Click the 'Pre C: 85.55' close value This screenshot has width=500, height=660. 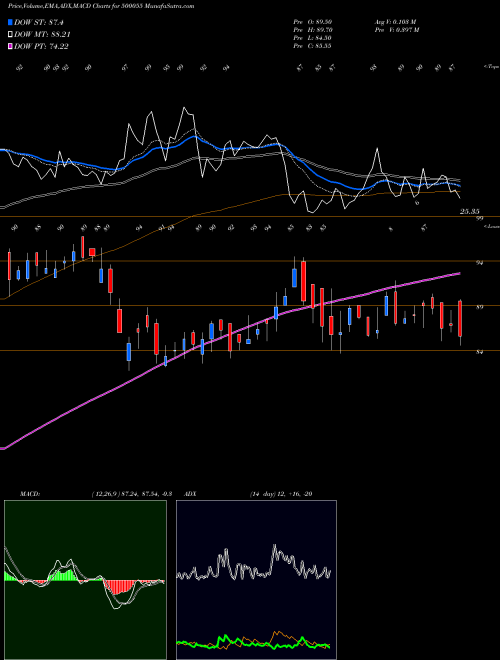313,45
